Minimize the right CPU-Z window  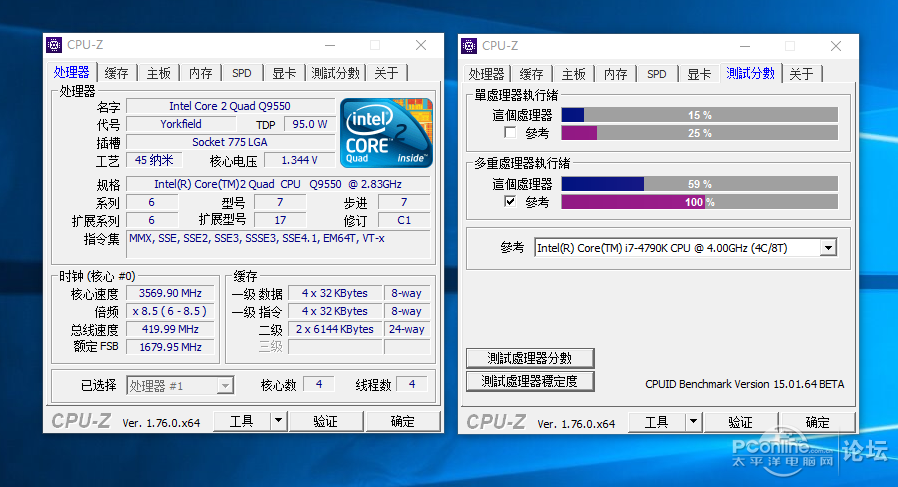pos(745,46)
